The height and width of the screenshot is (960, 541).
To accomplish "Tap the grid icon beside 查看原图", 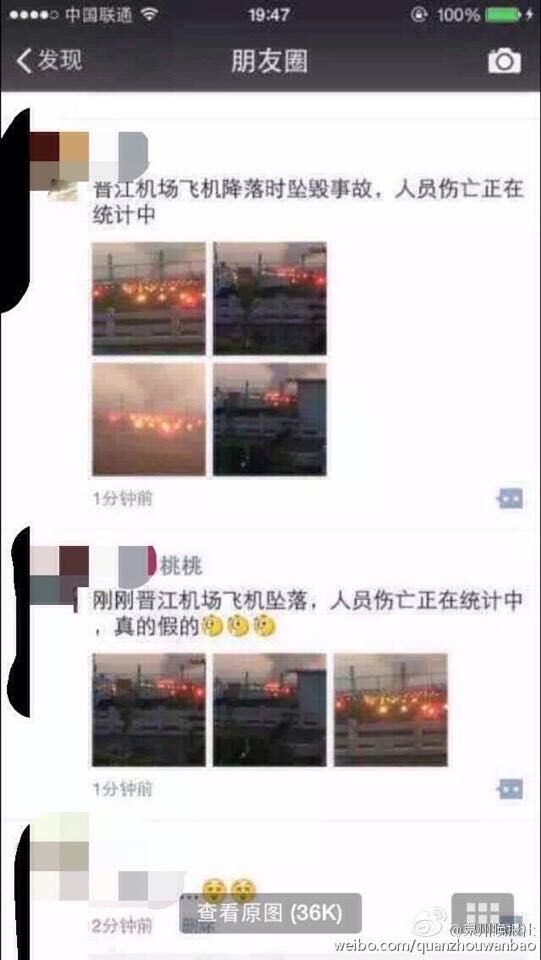I will click(482, 913).
